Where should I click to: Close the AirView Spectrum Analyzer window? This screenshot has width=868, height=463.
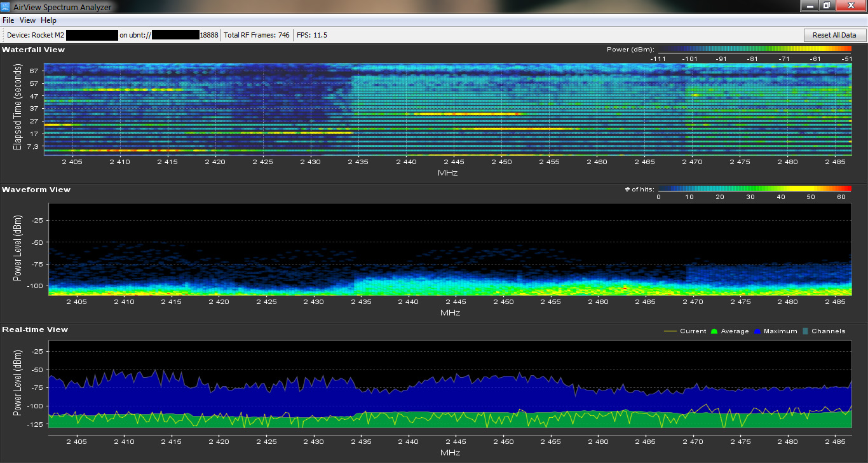coord(851,6)
